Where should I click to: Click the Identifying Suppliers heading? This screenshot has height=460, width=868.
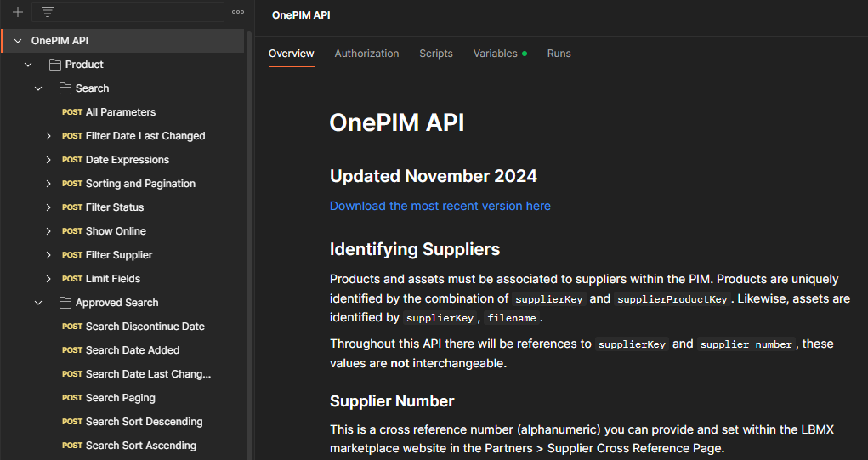pyautogui.click(x=415, y=249)
